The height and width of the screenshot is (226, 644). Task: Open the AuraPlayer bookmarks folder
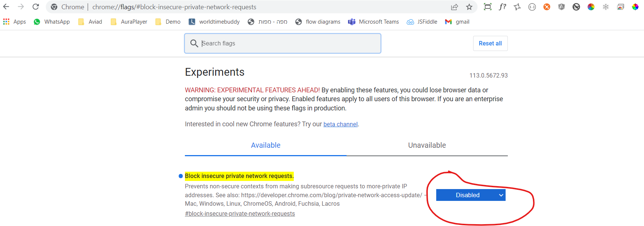129,22
